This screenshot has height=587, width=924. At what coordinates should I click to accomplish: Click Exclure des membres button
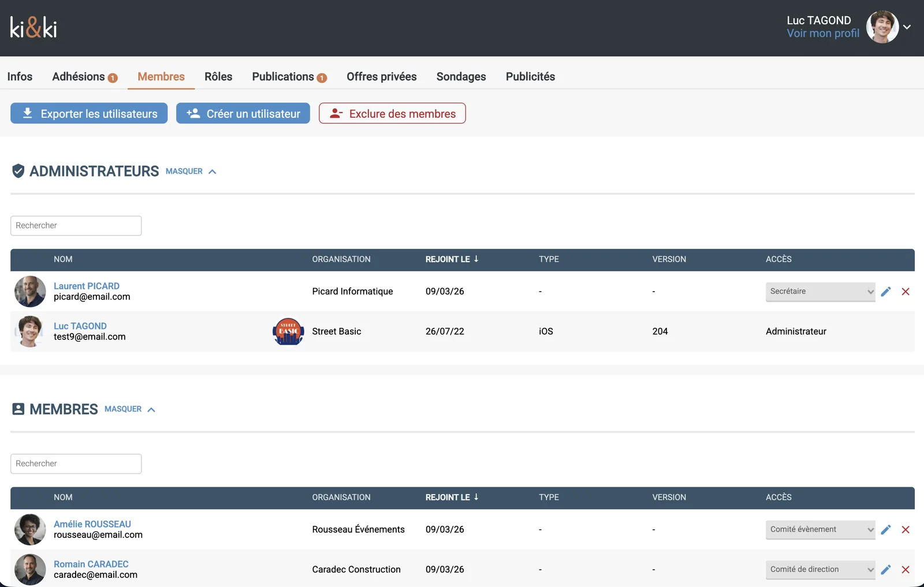pos(392,113)
